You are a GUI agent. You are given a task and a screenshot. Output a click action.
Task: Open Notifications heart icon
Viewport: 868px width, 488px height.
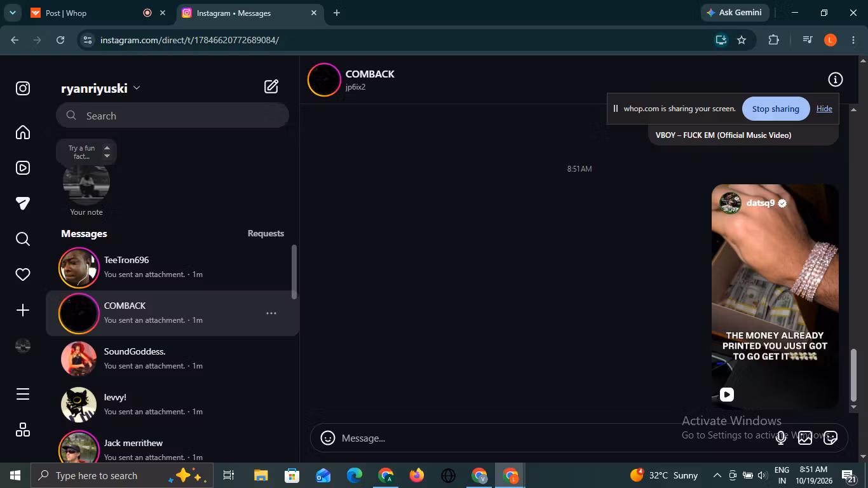point(23,274)
